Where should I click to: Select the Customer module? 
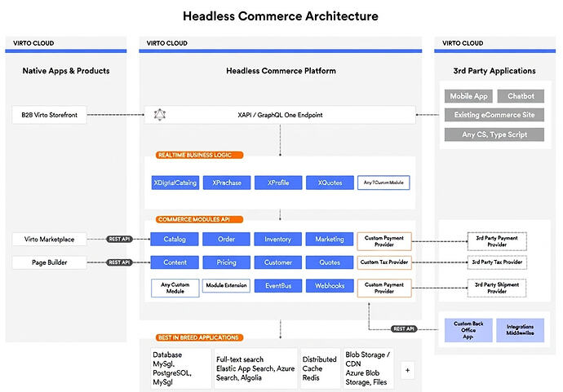click(278, 262)
